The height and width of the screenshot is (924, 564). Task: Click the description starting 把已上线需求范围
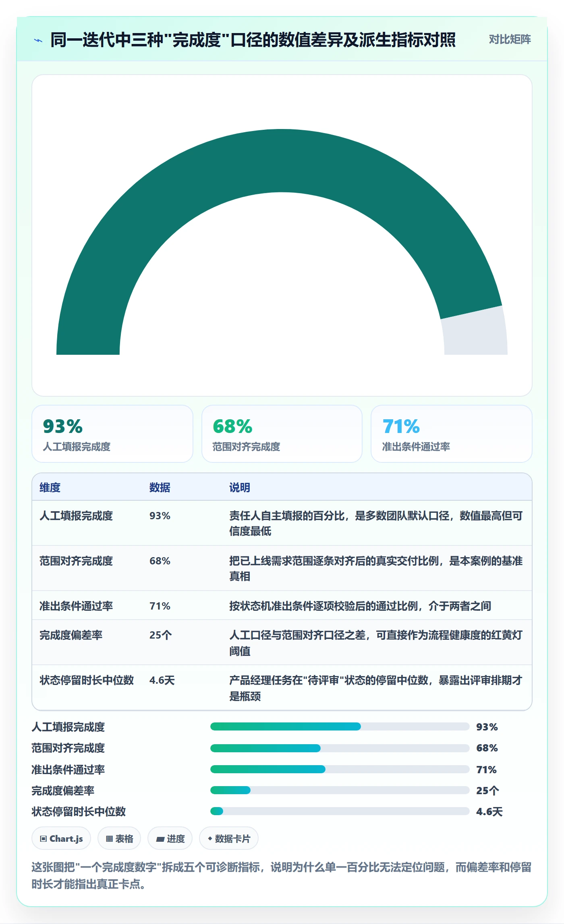[x=376, y=568]
